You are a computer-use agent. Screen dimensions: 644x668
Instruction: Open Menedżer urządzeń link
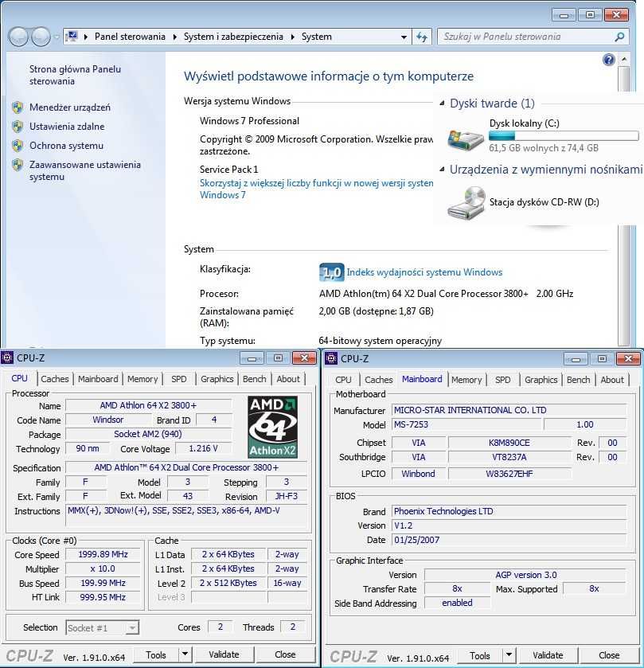coord(70,107)
